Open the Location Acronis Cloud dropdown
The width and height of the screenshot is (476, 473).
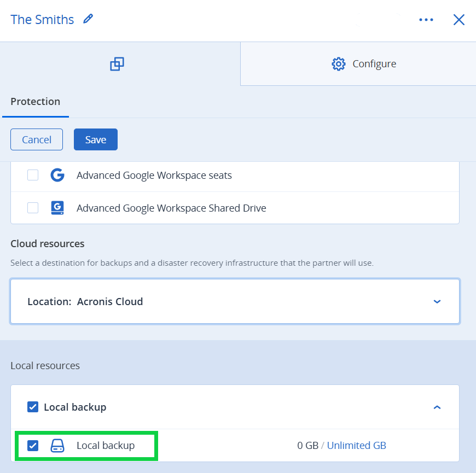437,301
